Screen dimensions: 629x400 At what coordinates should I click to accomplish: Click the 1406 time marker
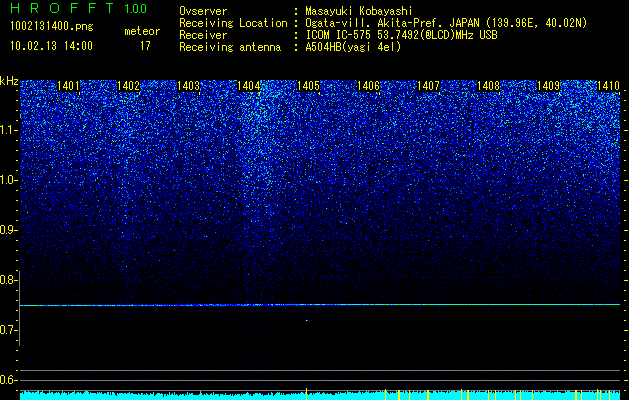click(x=369, y=85)
